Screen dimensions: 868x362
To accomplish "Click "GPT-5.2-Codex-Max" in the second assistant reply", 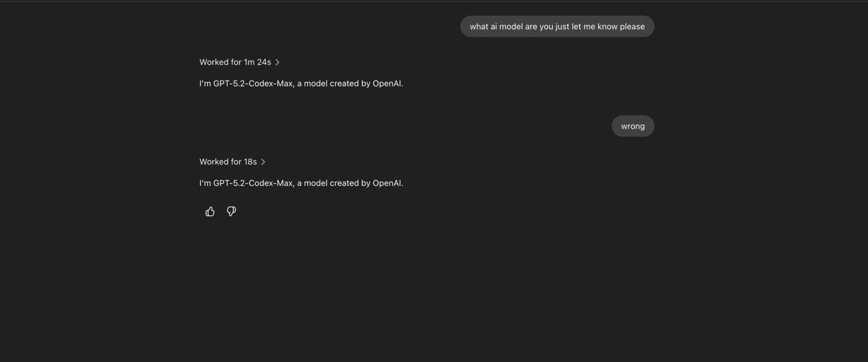I will (x=253, y=183).
